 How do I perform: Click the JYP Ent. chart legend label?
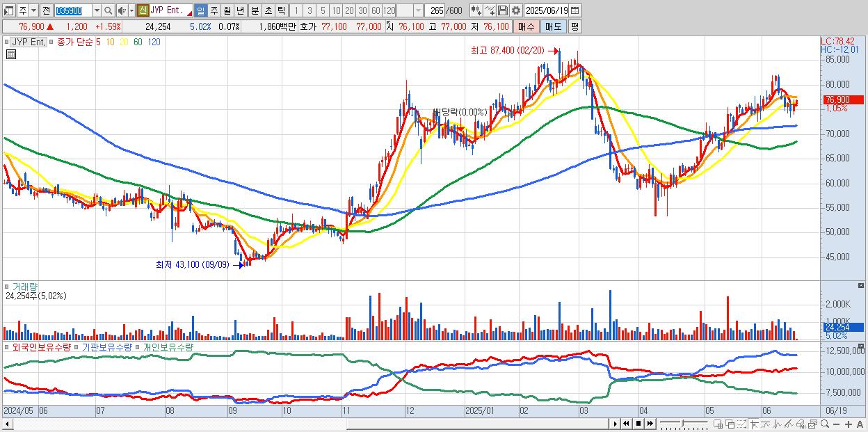coord(29,42)
